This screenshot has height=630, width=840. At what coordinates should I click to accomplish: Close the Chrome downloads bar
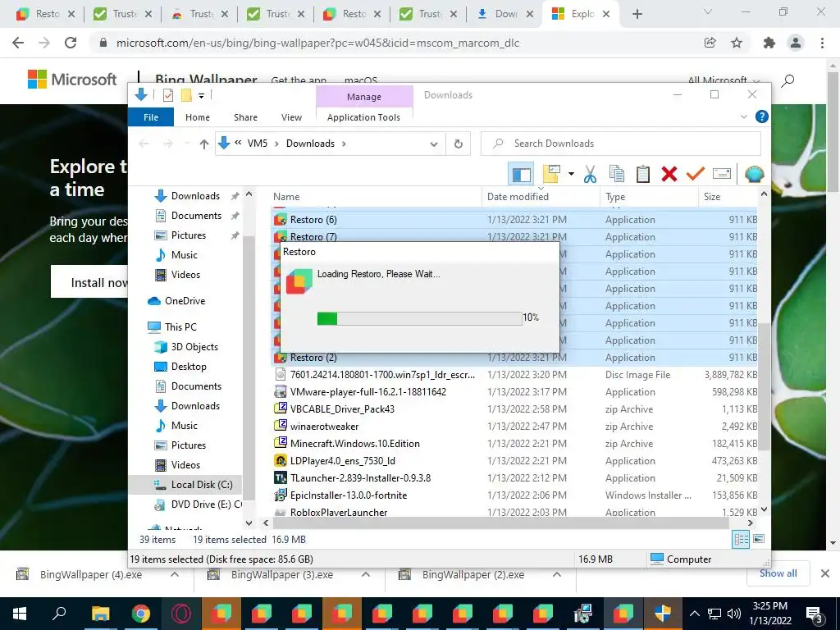pos(825,573)
